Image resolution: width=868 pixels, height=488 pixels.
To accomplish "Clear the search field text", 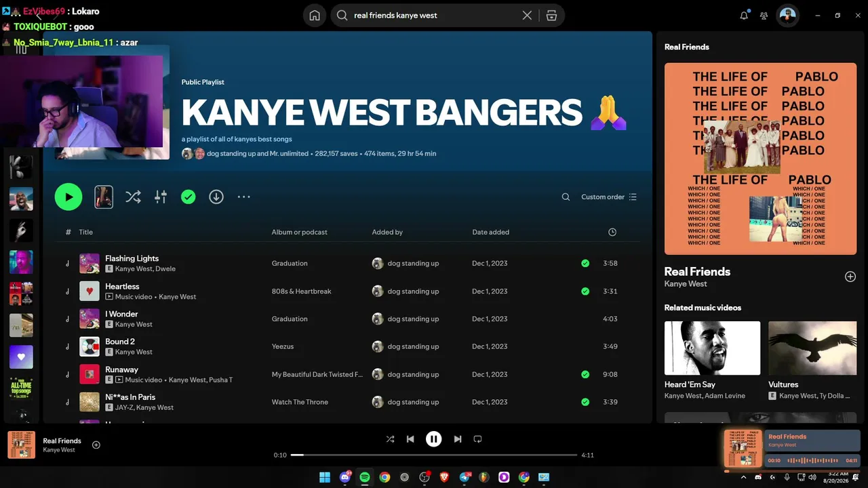I will click(x=527, y=16).
